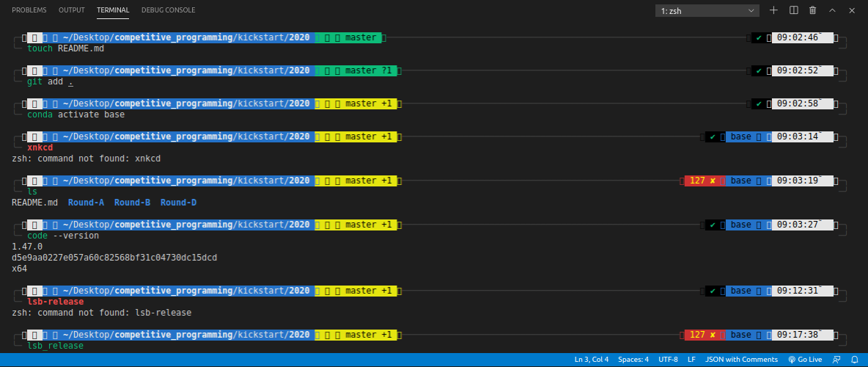Click the red 'lsb-release' command

56,302
